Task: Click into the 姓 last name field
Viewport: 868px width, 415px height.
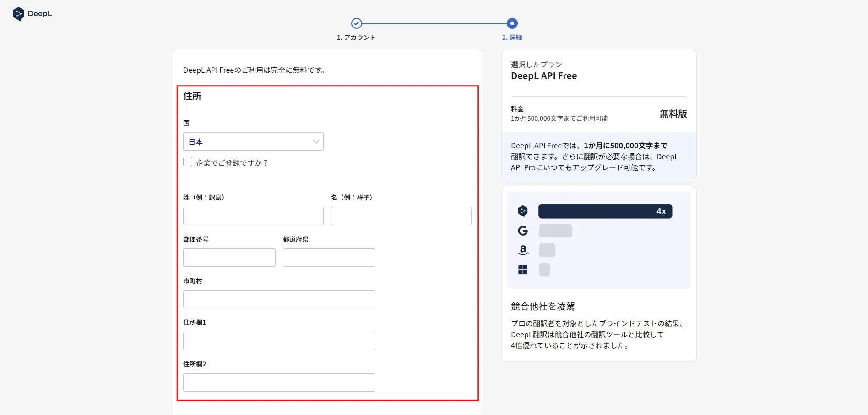Action: pos(253,216)
